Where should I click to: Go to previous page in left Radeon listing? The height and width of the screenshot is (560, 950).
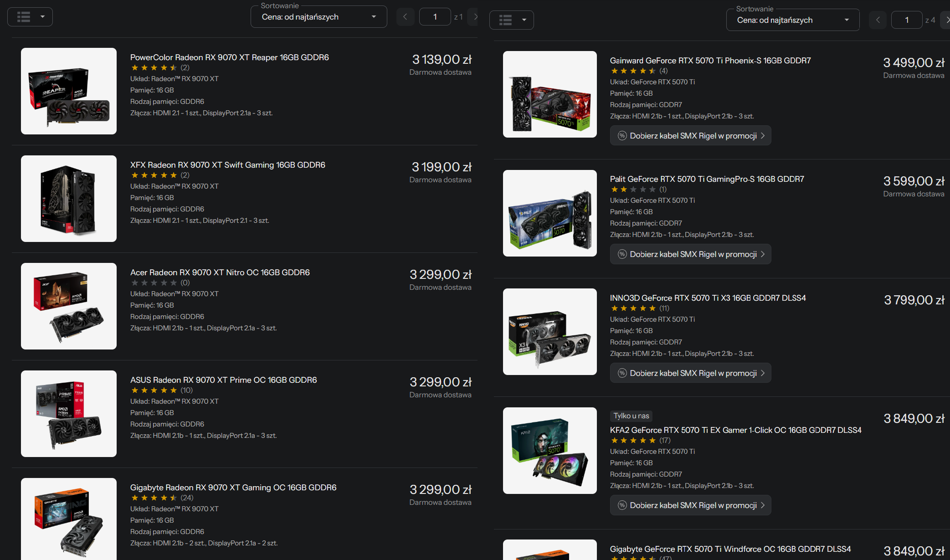click(405, 17)
